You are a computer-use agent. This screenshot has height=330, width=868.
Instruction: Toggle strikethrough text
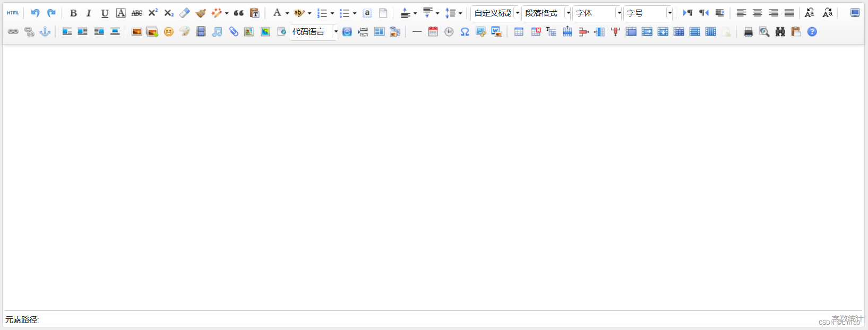(137, 13)
